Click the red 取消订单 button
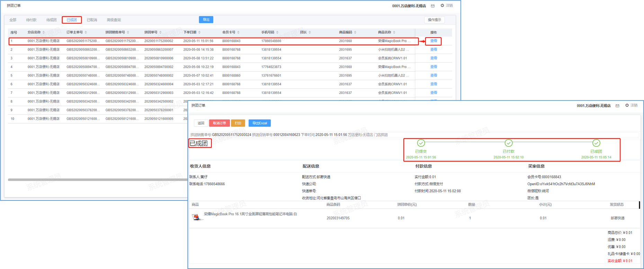 point(219,123)
